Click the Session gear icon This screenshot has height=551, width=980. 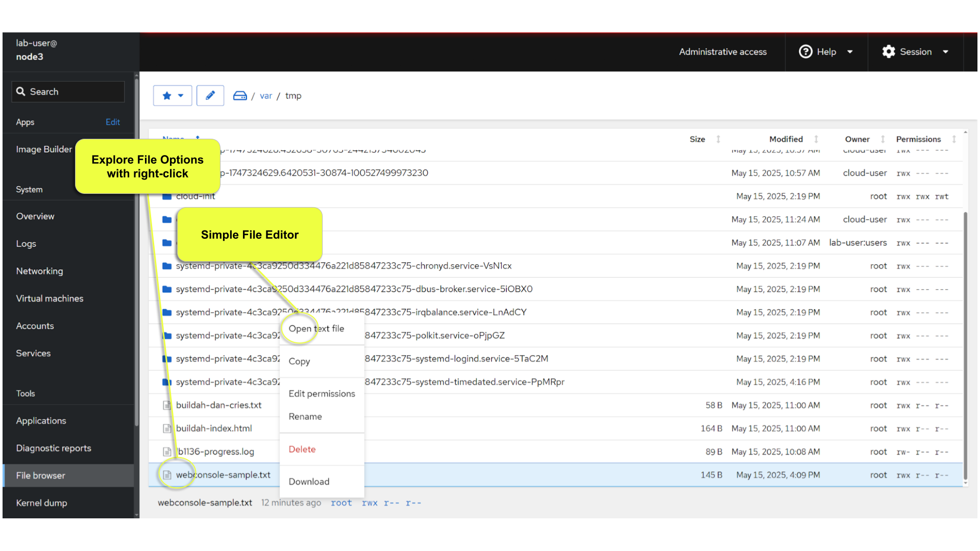click(889, 52)
